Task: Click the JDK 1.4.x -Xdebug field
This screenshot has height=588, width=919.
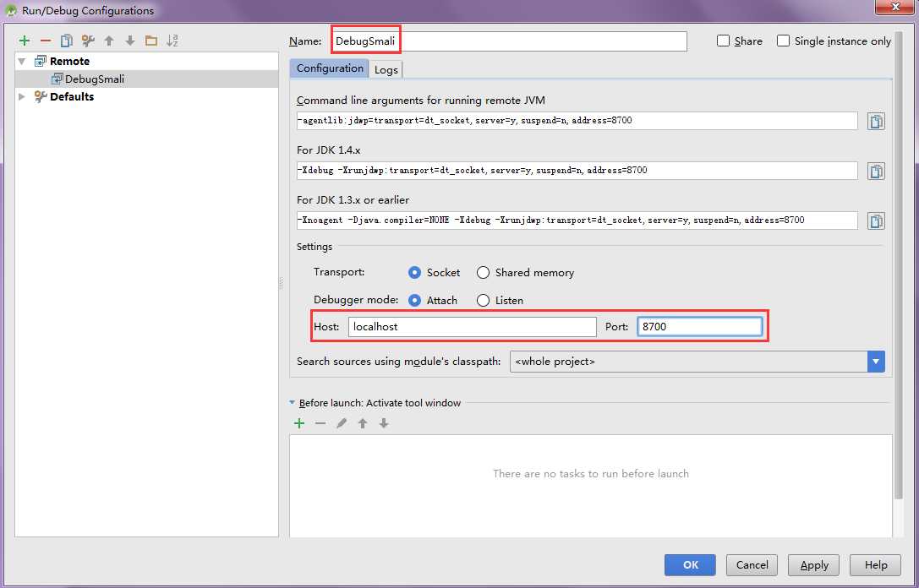Action: click(577, 171)
